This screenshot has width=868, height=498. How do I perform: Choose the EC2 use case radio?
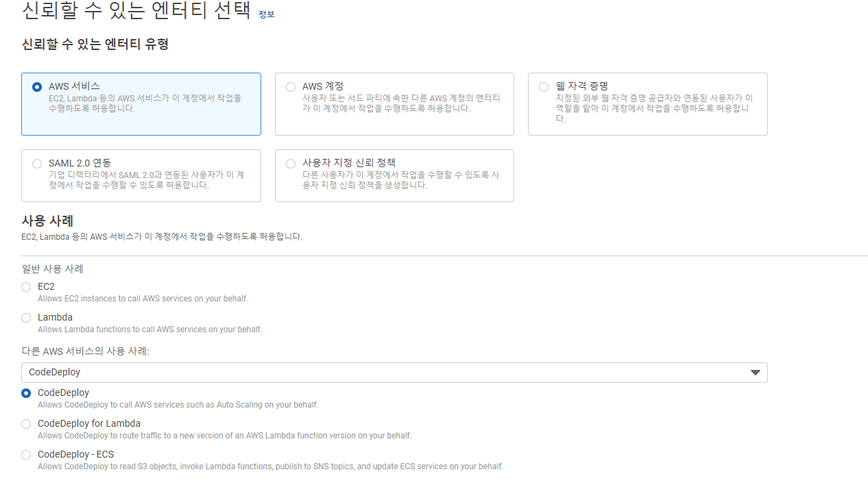(26, 287)
